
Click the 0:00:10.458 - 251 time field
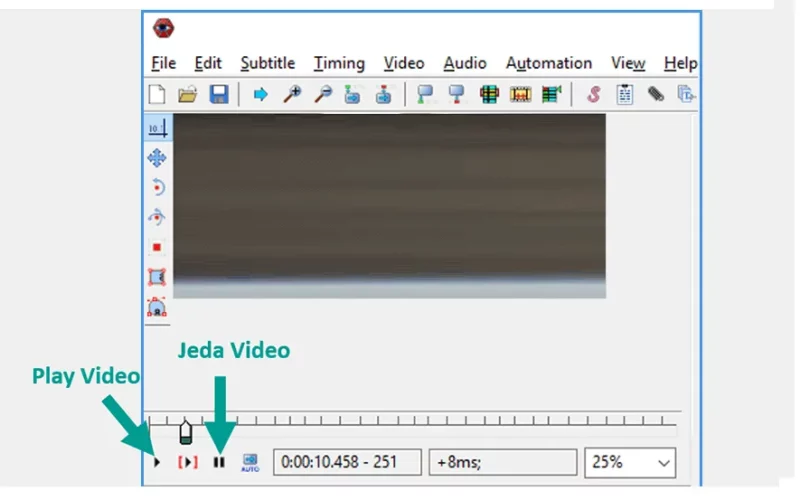click(x=347, y=462)
